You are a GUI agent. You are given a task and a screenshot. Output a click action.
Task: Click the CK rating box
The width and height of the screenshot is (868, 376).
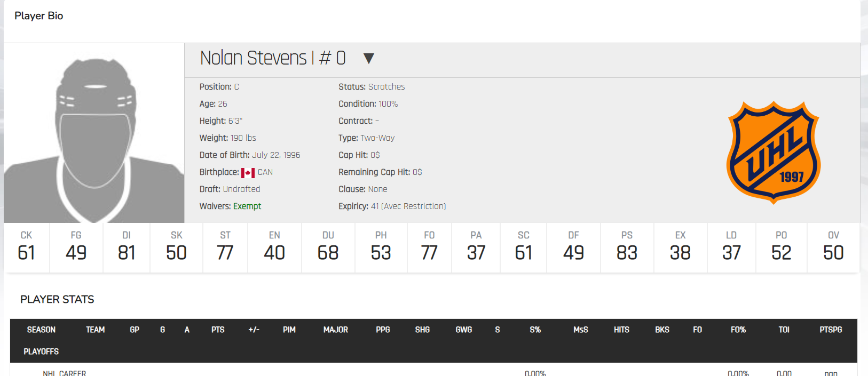pos(26,247)
